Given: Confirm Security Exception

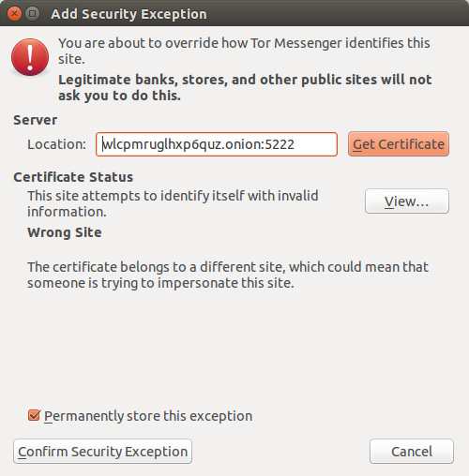Looking at the screenshot, I should [102, 452].
